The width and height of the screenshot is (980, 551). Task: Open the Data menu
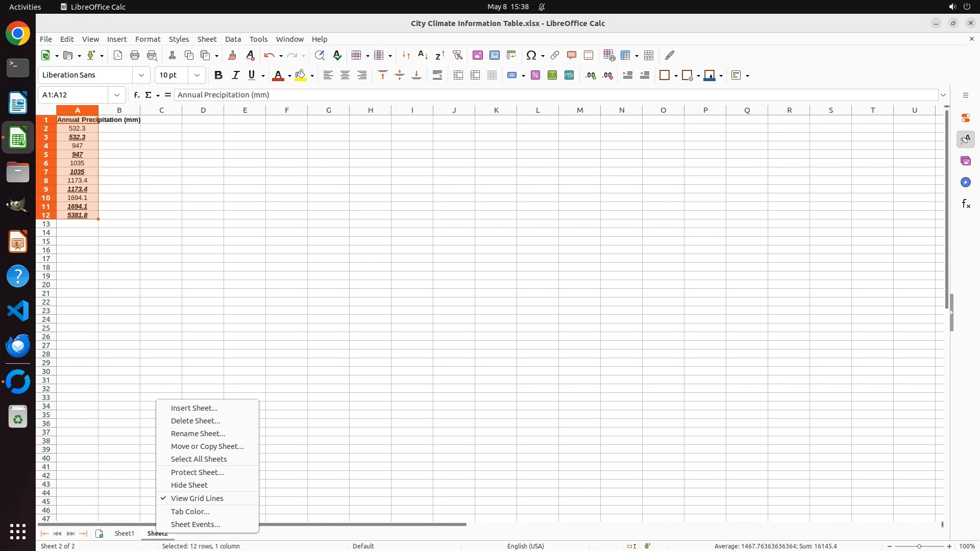(233, 39)
